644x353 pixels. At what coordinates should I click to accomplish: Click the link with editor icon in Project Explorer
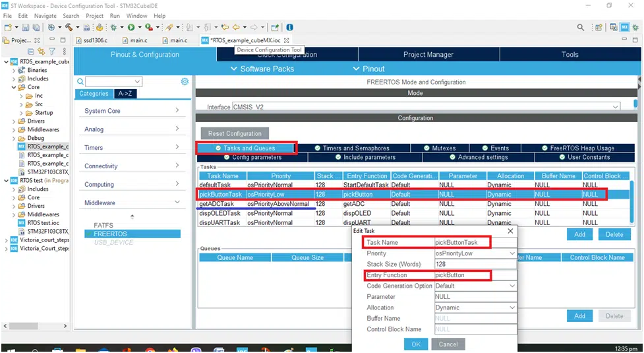(41, 51)
